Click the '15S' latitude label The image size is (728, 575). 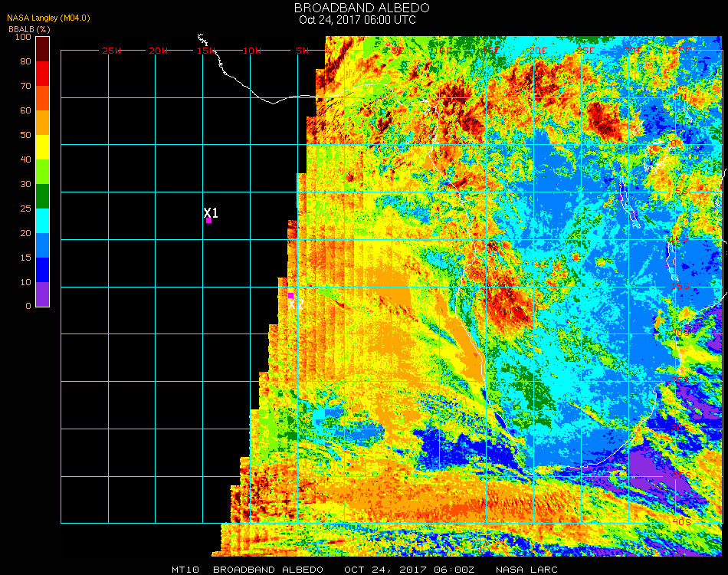point(680,286)
